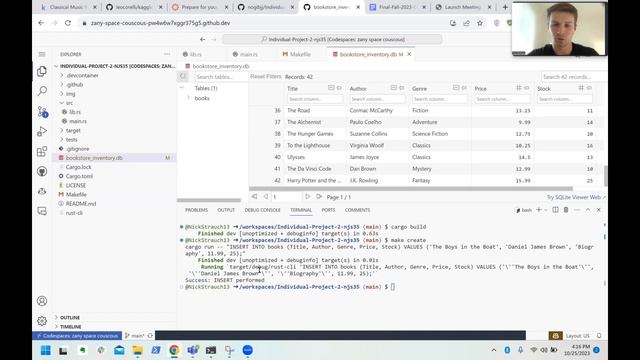Add a new terminal with plus icon
Image resolution: width=640 pixels, height=360 pixels.
pyautogui.click(x=539, y=210)
